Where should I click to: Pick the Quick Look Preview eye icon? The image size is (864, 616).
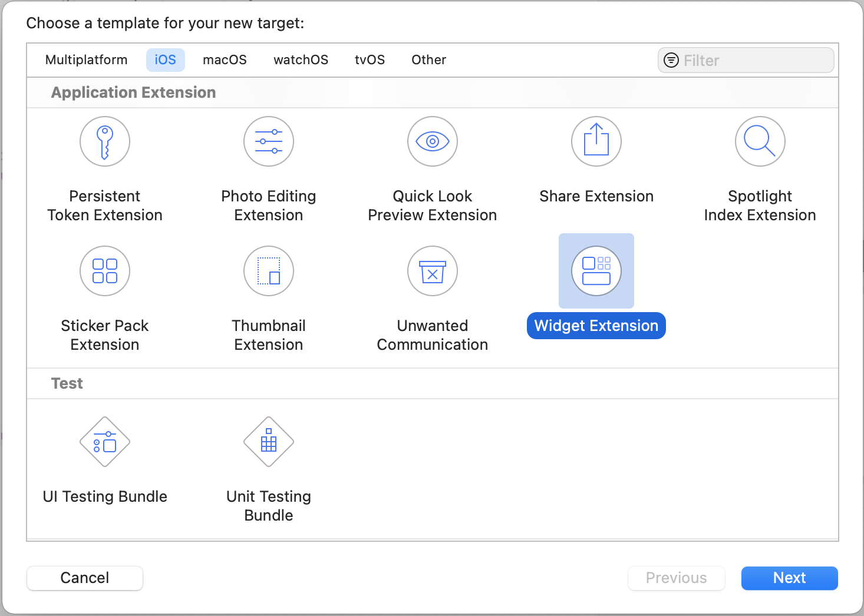coord(433,141)
